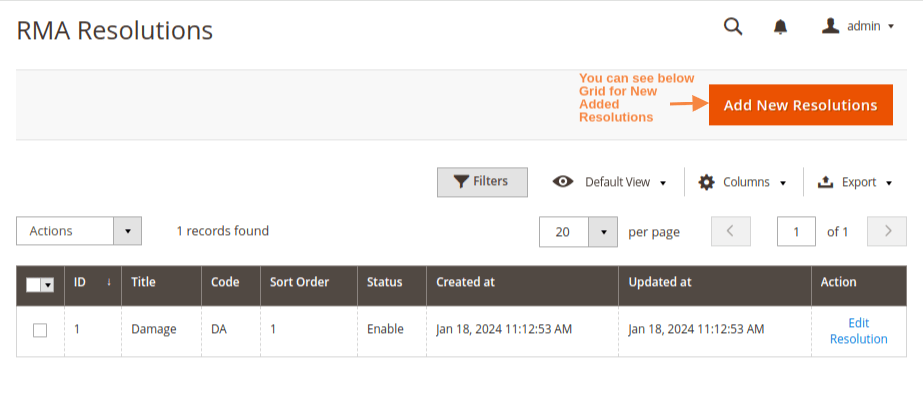Go to the previous page arrow
Screen dimensions: 923x405
pyautogui.click(x=730, y=231)
